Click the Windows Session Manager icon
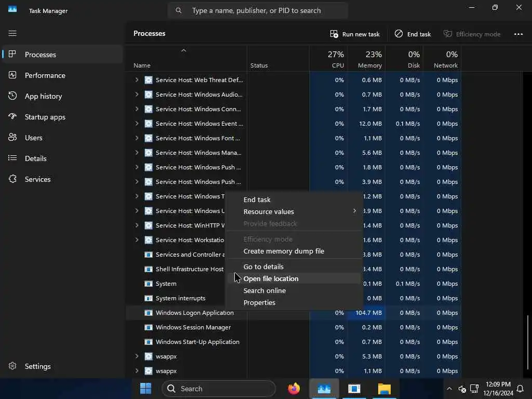Image resolution: width=532 pixels, height=399 pixels. pyautogui.click(x=148, y=327)
